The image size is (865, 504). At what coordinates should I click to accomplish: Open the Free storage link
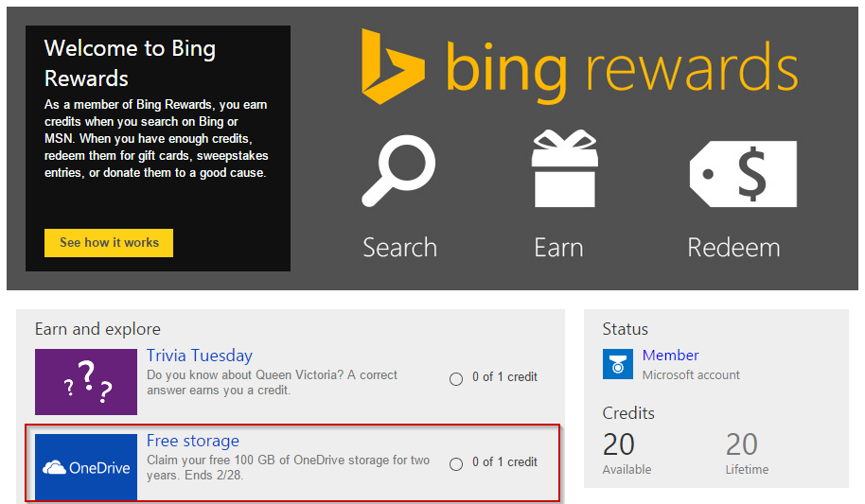coord(192,441)
